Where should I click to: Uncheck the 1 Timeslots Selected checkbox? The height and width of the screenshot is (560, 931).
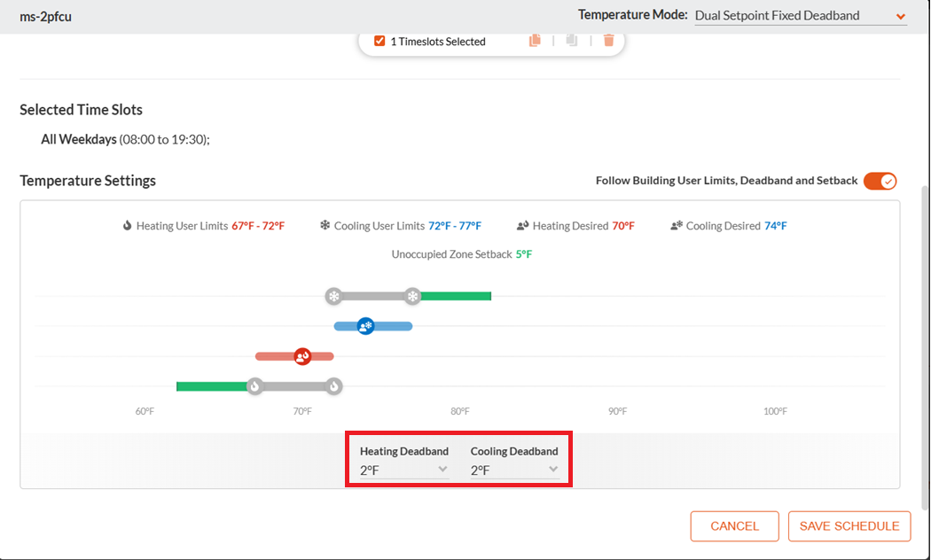click(379, 41)
